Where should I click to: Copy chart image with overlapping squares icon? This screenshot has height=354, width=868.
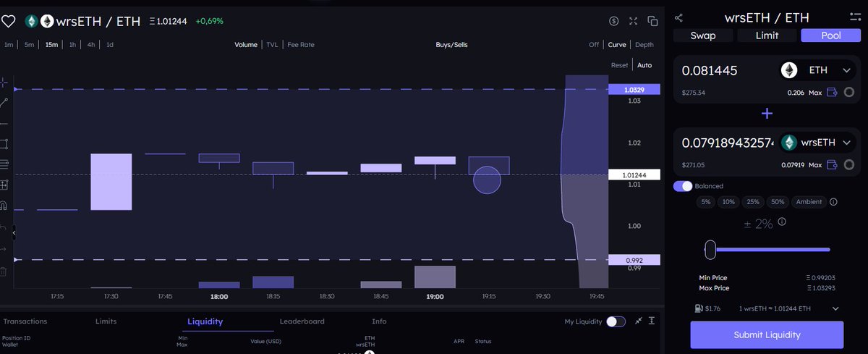point(652,21)
